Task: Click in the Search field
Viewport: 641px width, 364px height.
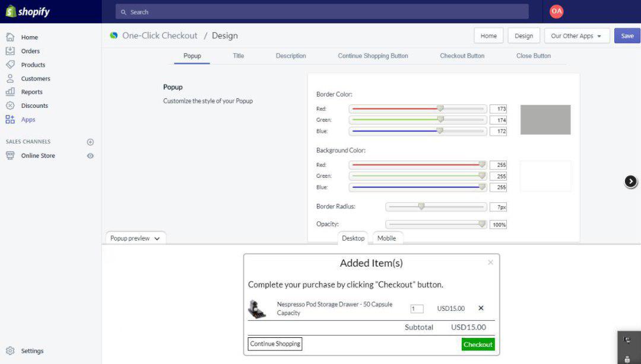Action: (x=322, y=12)
